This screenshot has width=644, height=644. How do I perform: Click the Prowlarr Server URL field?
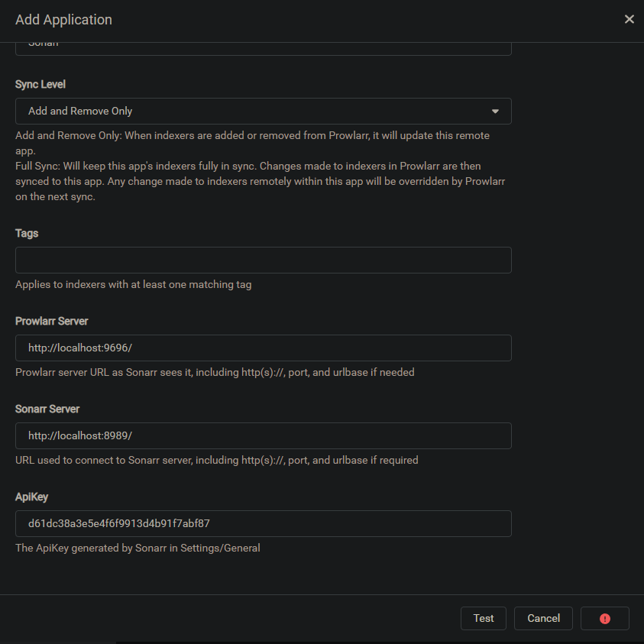(264, 348)
